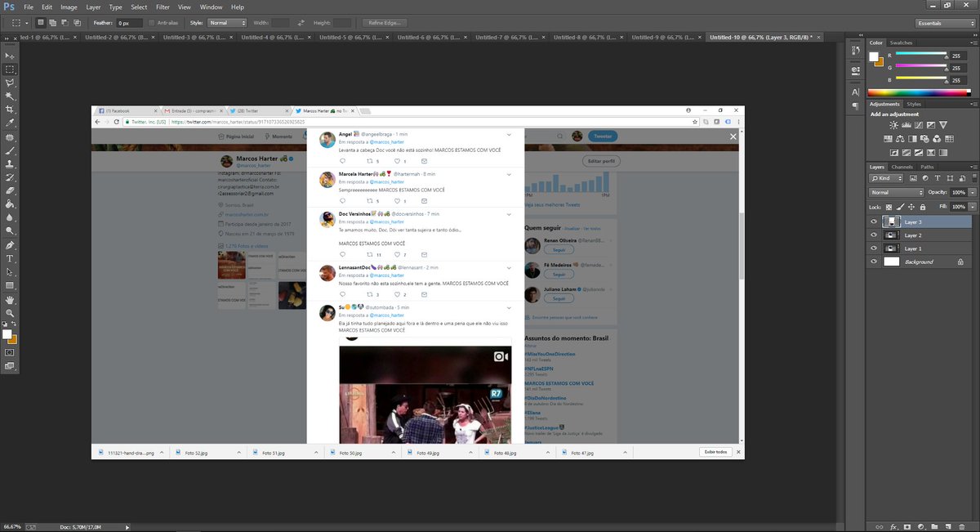The image size is (980, 532).
Task: Open the File menu
Action: 29,7
